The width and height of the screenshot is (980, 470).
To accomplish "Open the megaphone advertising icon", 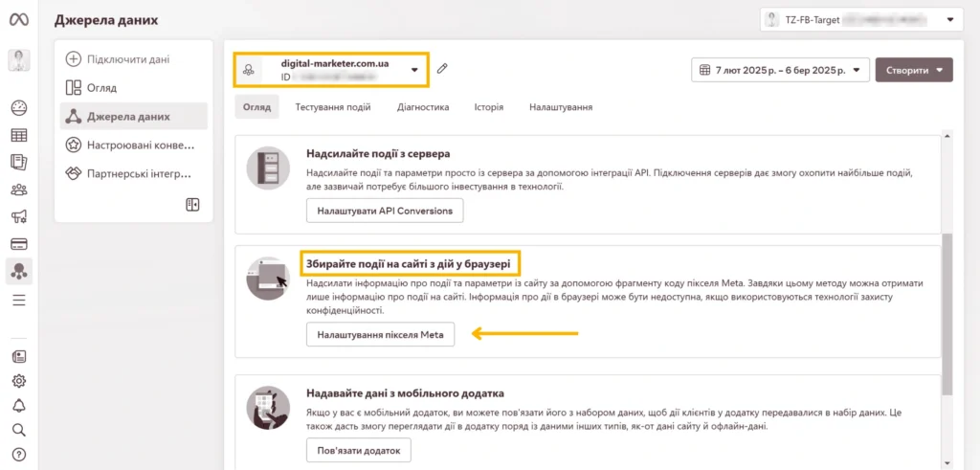I will tap(19, 217).
